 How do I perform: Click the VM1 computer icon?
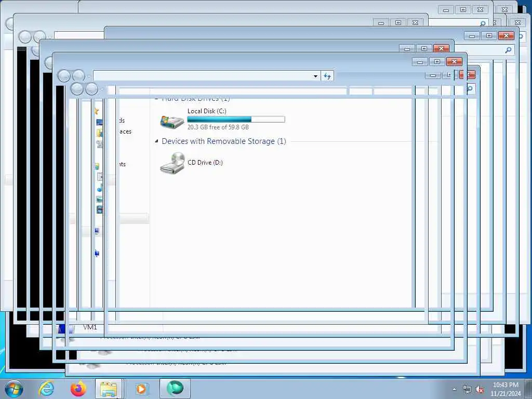(x=66, y=329)
